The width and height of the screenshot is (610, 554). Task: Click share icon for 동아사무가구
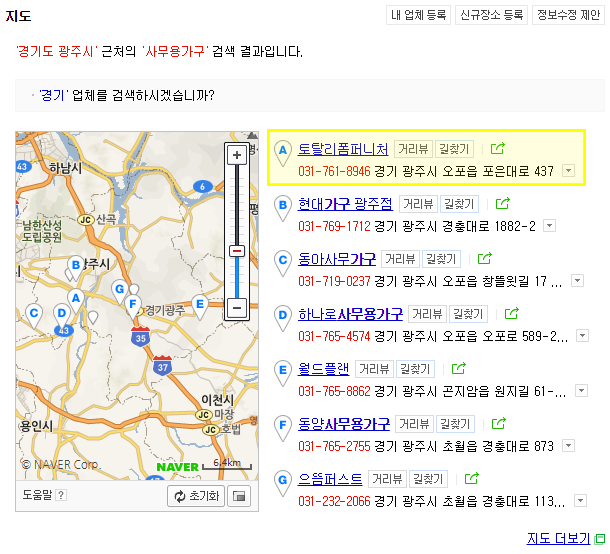485,258
